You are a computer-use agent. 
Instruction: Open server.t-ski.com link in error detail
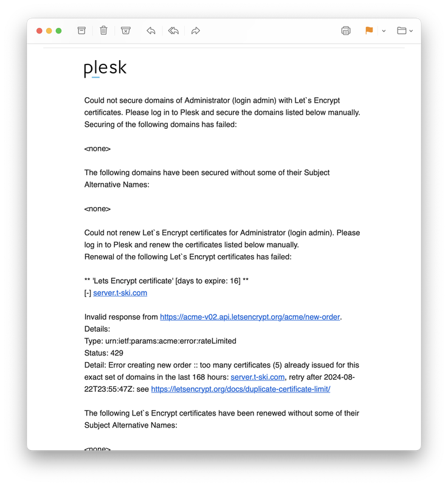(258, 377)
